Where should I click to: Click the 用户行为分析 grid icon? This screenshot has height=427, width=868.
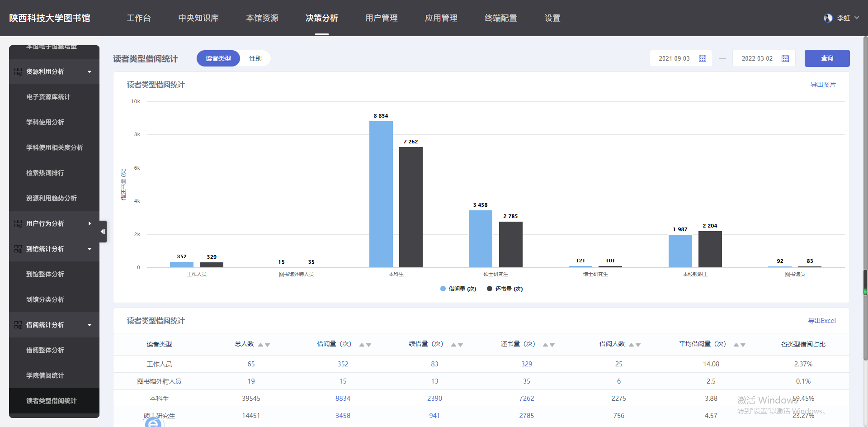point(18,223)
